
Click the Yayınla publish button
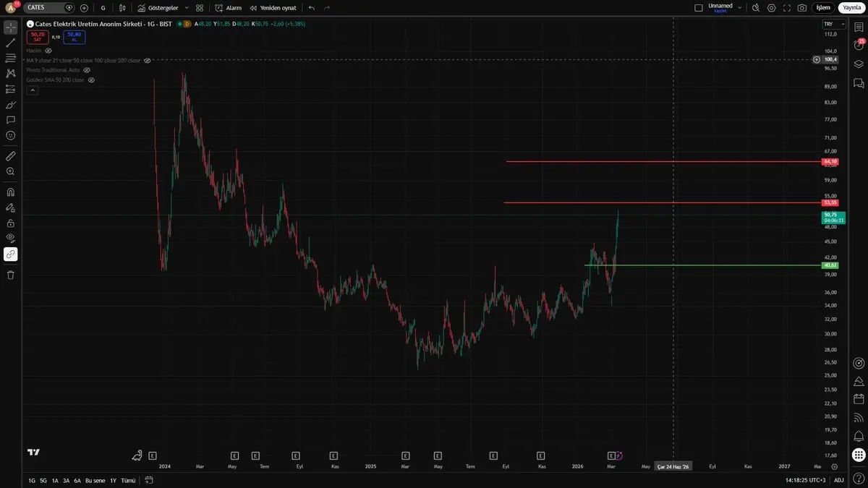coord(851,7)
